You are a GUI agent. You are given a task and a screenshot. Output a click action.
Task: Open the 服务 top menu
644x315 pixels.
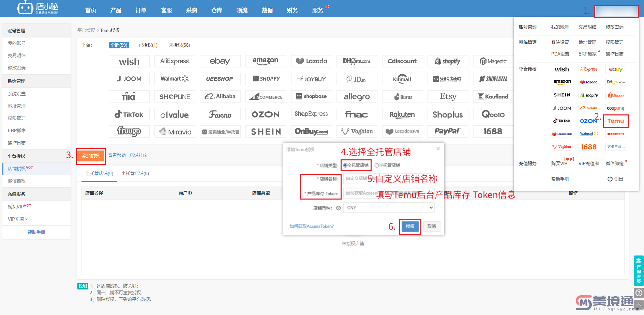pyautogui.click(x=318, y=10)
